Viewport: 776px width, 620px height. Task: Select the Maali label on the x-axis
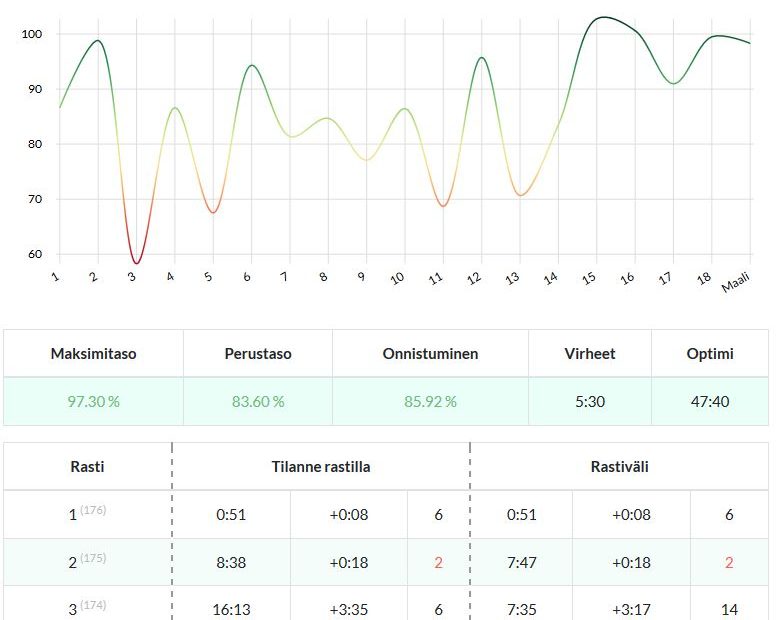tap(735, 284)
